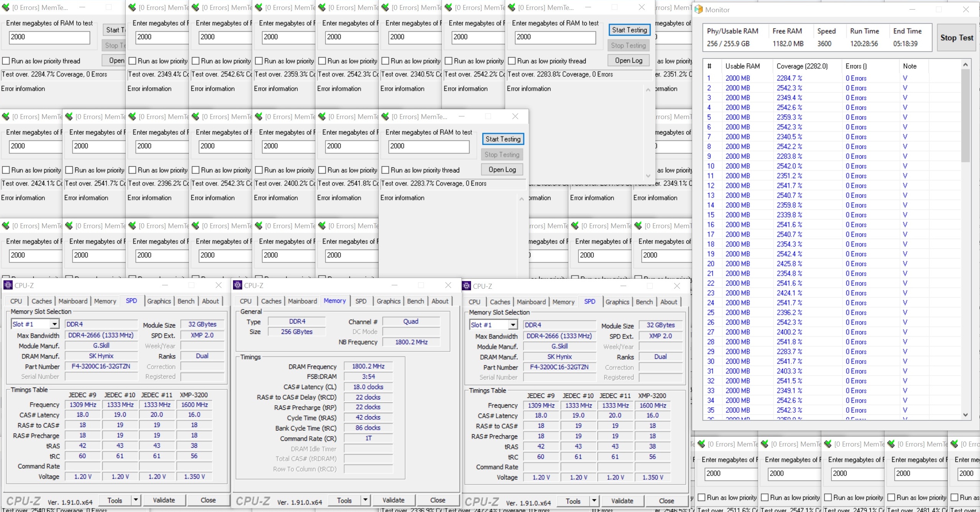Open About tab in rightmost CPU-Z window
The image size is (980, 512).
pyautogui.click(x=668, y=302)
